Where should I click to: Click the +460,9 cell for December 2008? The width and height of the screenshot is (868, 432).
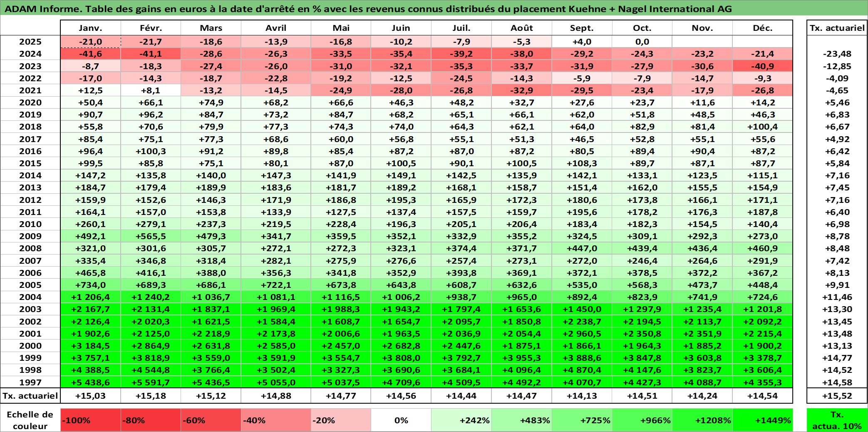click(x=763, y=248)
